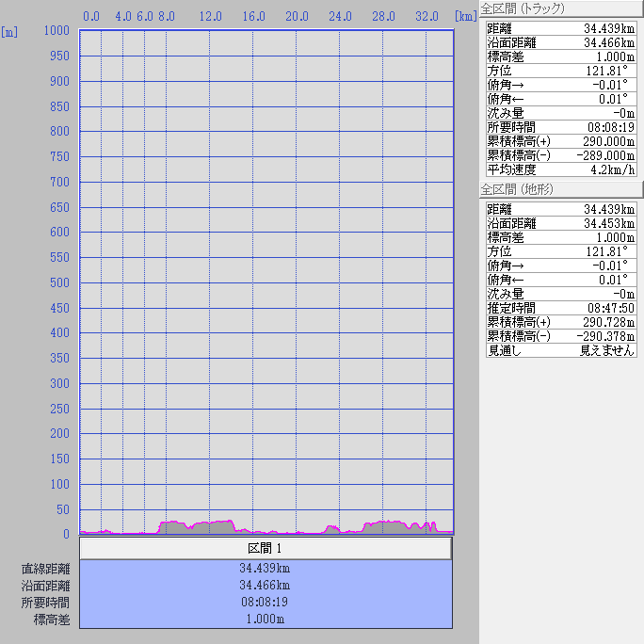Click the 0.0 distance axis label
This screenshot has width=644, height=644.
[91, 16]
